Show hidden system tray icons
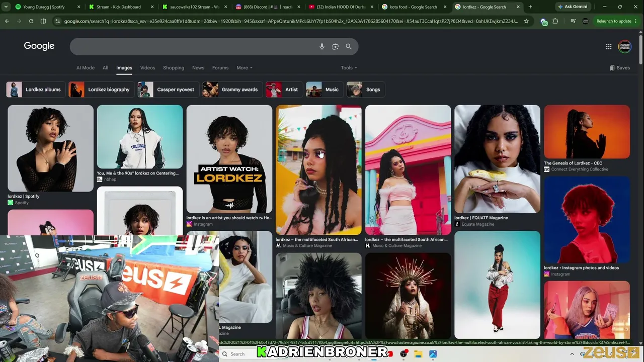 click(x=572, y=354)
